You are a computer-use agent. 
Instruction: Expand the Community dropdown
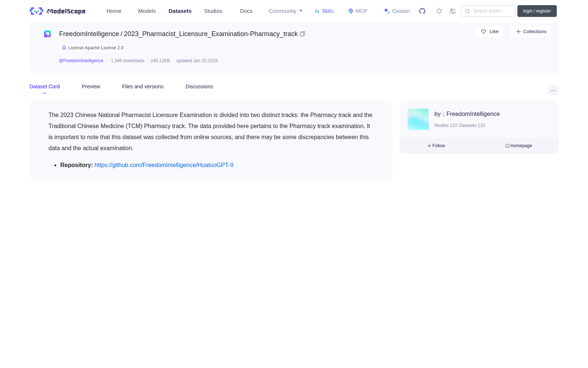[286, 11]
